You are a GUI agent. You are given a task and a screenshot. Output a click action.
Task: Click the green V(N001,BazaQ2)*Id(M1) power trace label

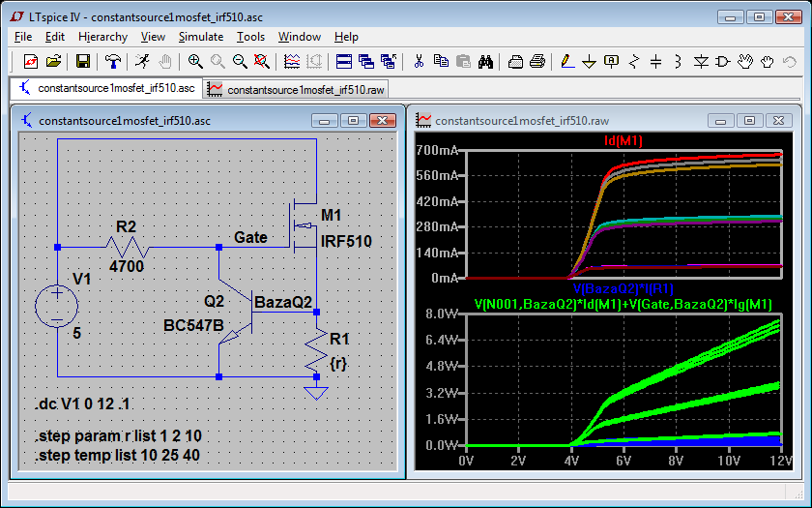623,304
